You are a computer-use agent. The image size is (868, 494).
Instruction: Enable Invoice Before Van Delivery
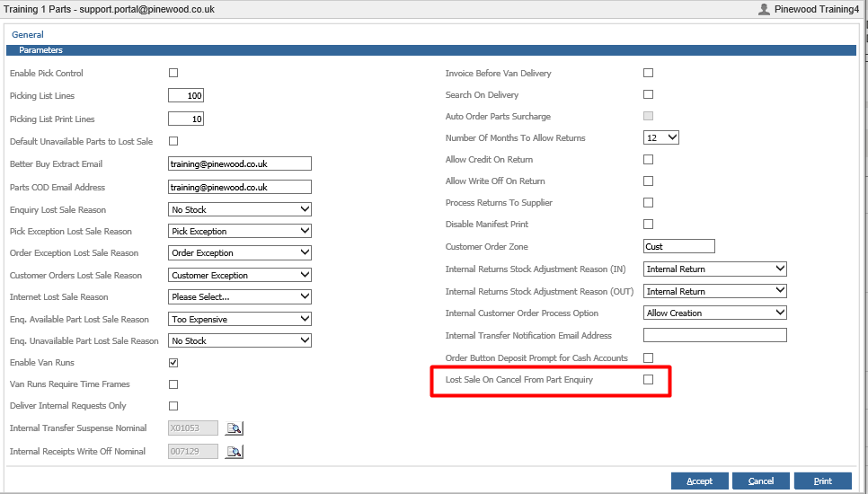click(648, 73)
